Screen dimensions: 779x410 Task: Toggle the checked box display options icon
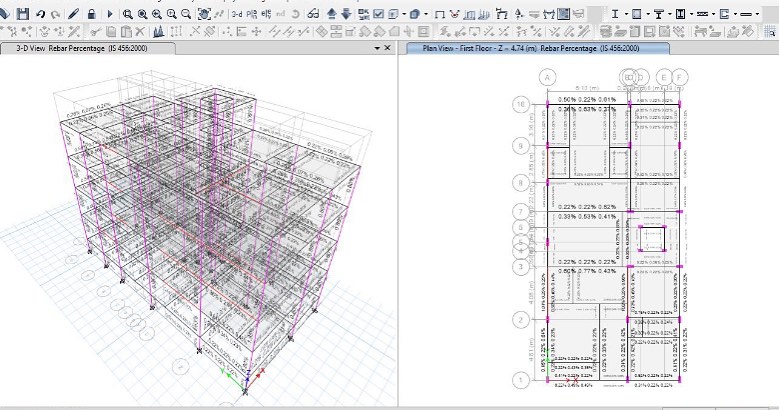coord(380,14)
